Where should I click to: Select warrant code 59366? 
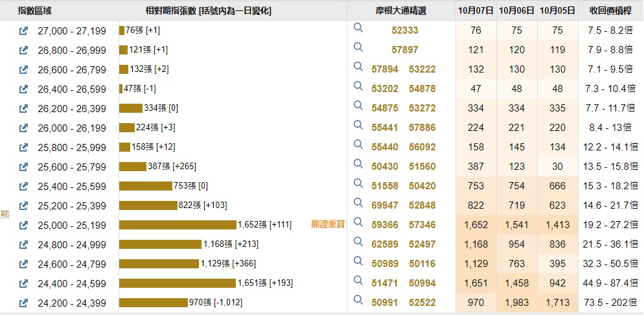coord(385,225)
